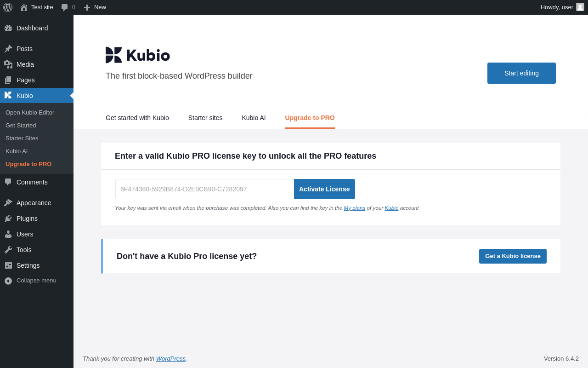Click the Tools wrench icon

[8, 250]
